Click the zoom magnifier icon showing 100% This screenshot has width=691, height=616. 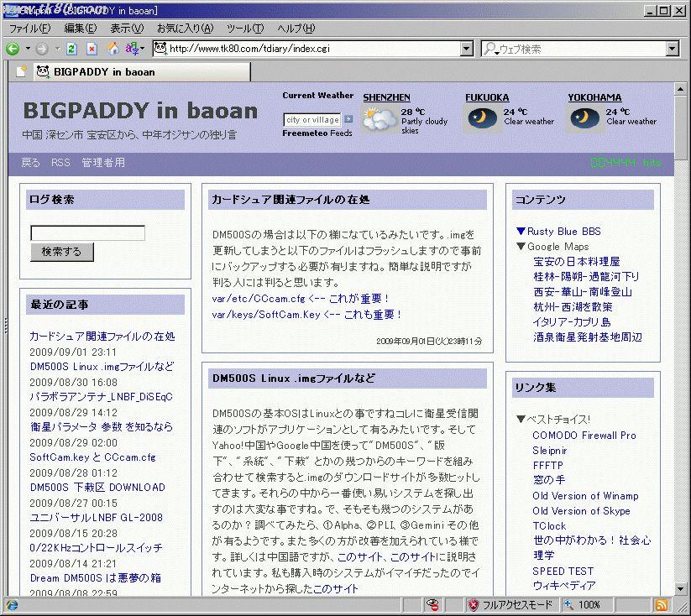point(569,604)
